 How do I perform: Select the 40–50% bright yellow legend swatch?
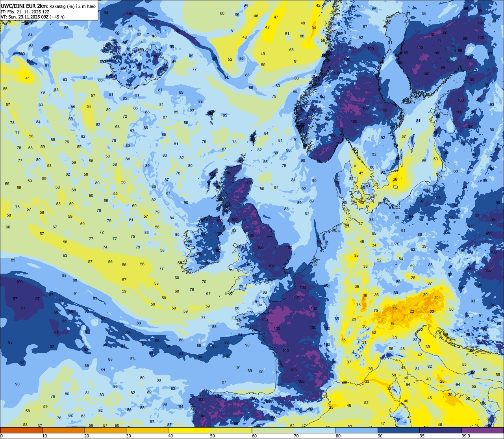[x=189, y=430]
